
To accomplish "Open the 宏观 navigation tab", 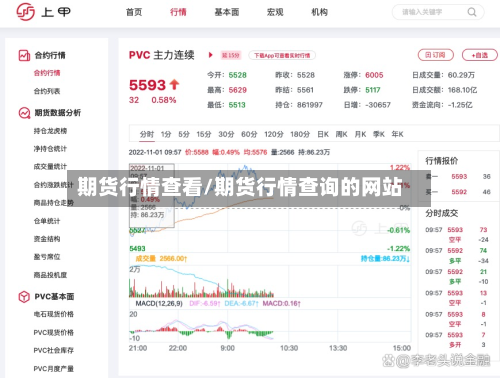I will tap(275, 12).
